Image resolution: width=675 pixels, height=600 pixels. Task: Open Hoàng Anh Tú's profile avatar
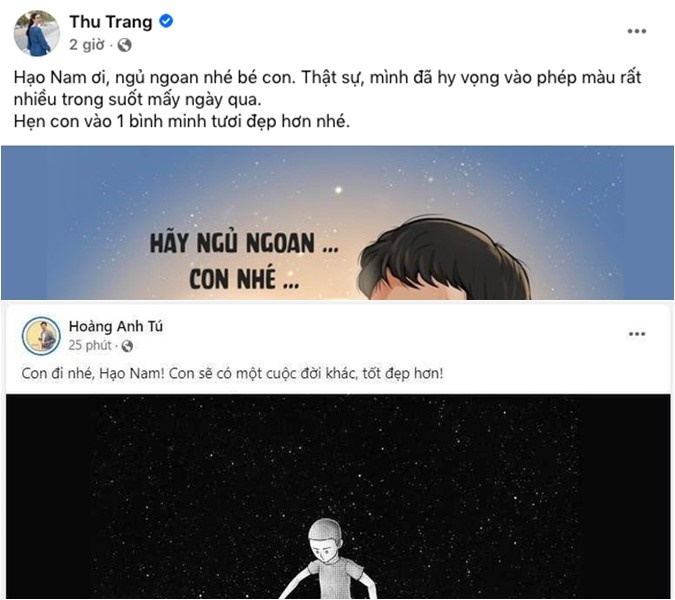click(41, 336)
